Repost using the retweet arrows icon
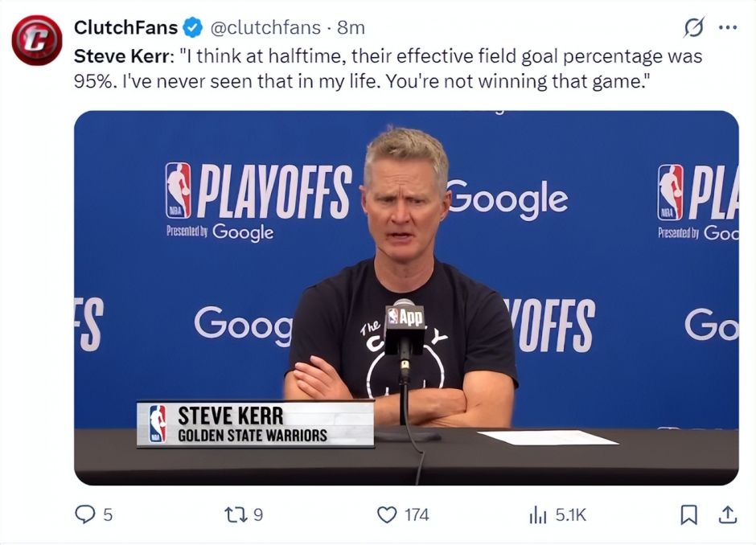The image size is (756, 545). tap(236, 514)
